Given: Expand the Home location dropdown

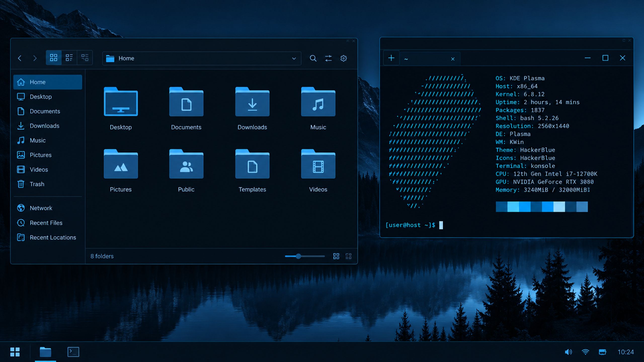Looking at the screenshot, I should (x=294, y=59).
